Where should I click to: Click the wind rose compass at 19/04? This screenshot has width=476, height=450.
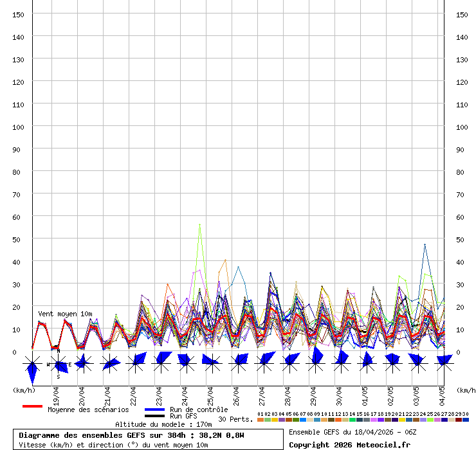[58, 364]
